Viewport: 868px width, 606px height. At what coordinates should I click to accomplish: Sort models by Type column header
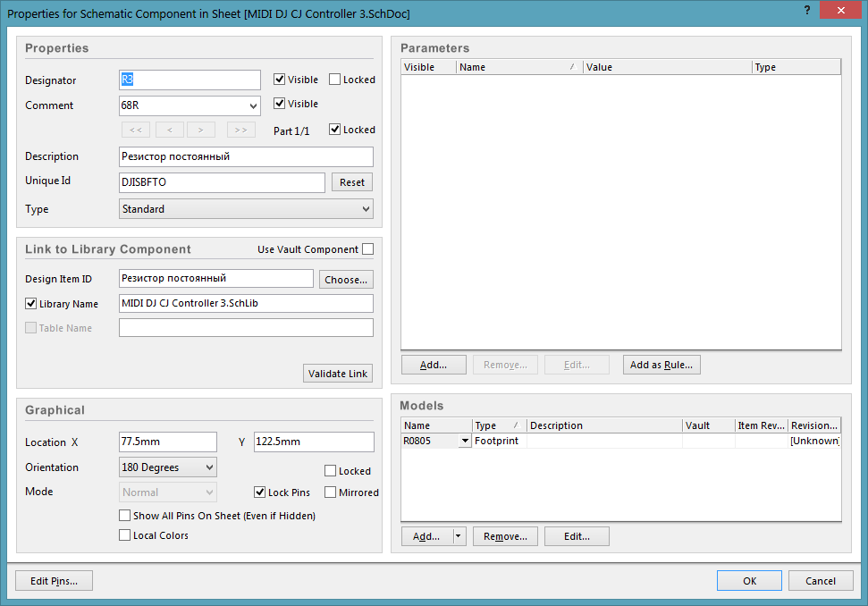pos(498,425)
